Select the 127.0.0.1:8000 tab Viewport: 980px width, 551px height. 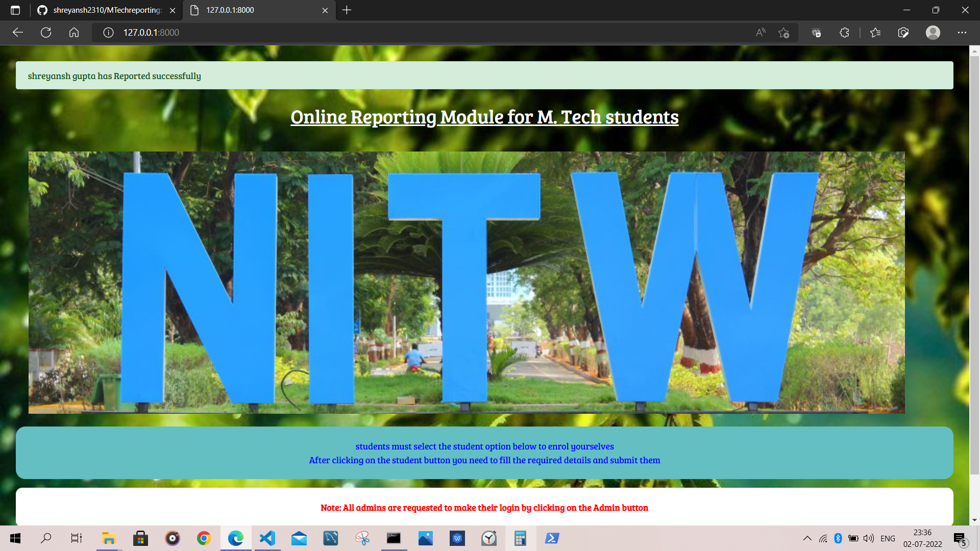pos(259,10)
